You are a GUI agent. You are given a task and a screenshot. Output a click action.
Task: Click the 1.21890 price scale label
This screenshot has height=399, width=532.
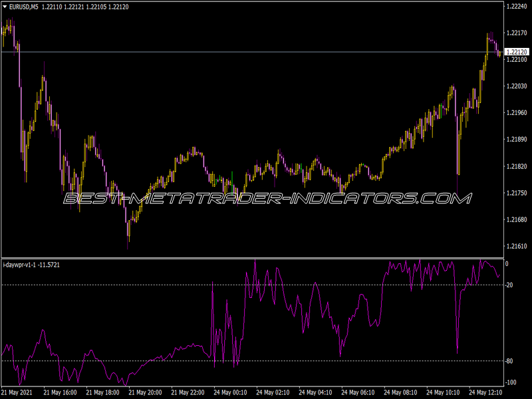coord(517,140)
